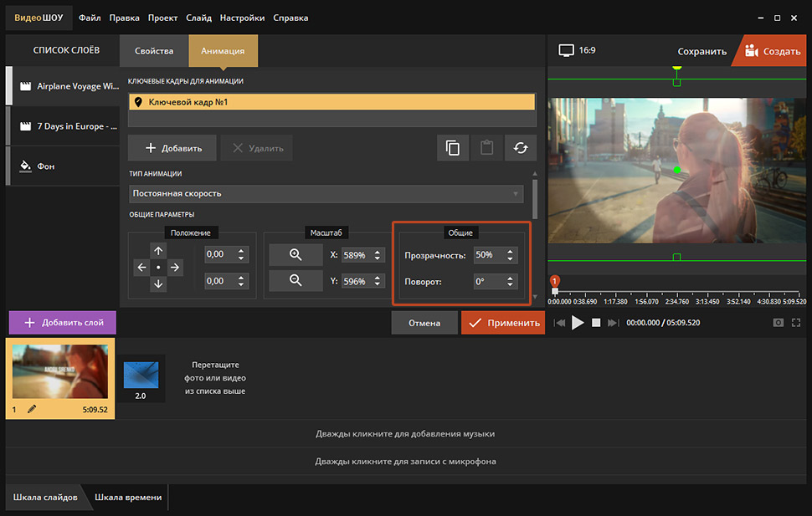Image resolution: width=812 pixels, height=516 pixels.
Task: Open the Правка menu
Action: (124, 18)
